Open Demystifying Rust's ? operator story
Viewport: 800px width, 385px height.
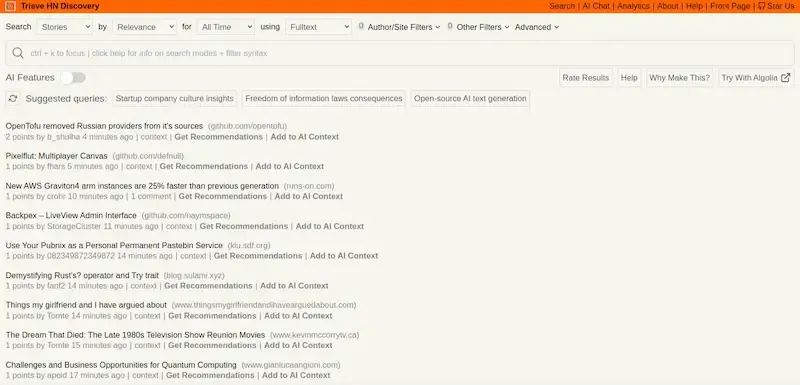[82, 275]
